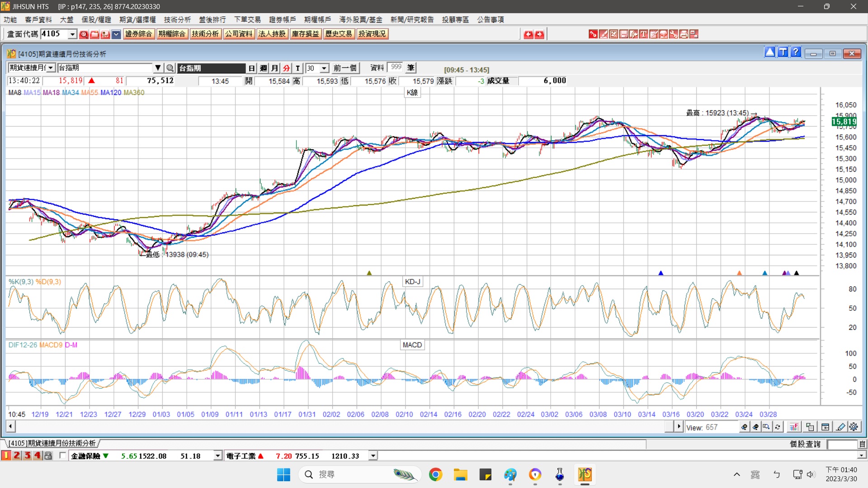Click the refresh chart icon

point(778,427)
